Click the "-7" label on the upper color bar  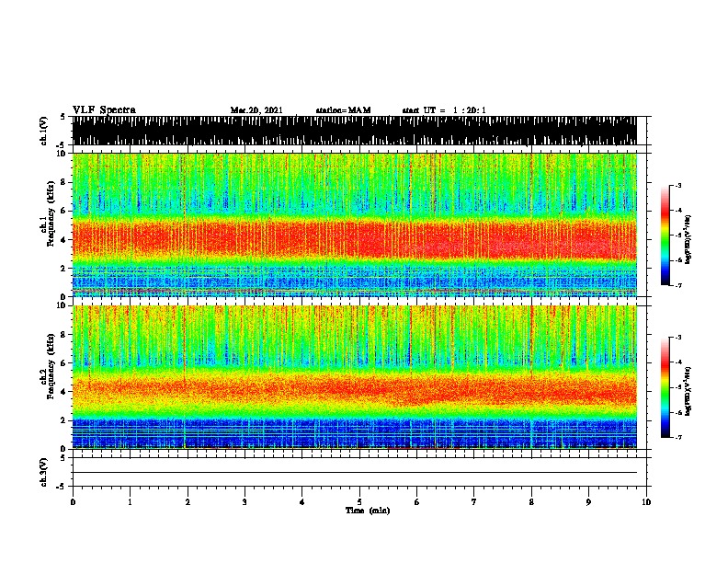point(677,285)
